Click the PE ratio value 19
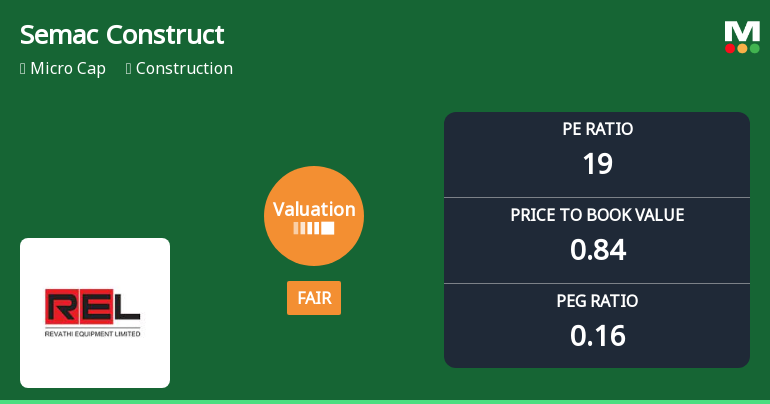The width and height of the screenshot is (770, 404). click(x=597, y=164)
